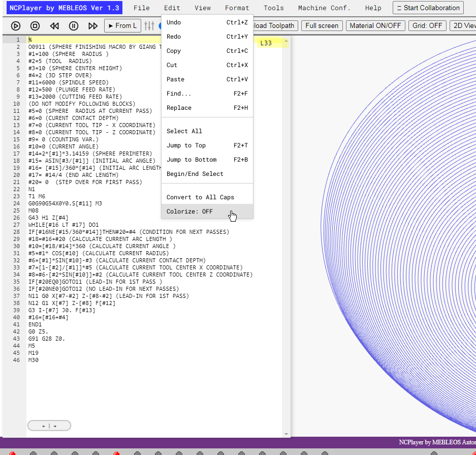
Task: Click the Full screen button
Action: 322,25
